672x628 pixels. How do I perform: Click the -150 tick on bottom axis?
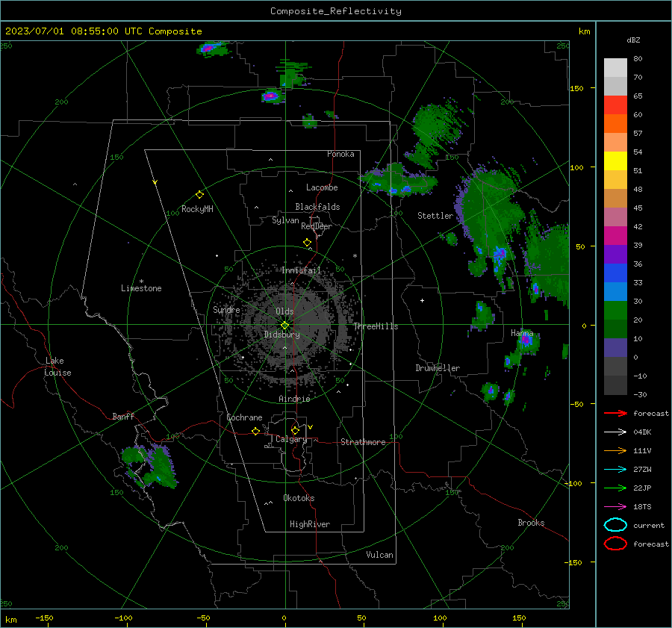[44, 618]
